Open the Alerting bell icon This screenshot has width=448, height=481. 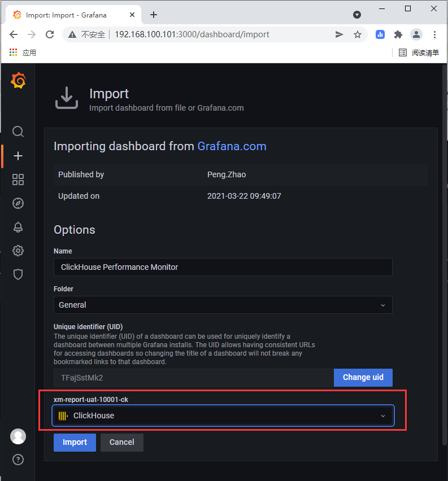pyautogui.click(x=18, y=227)
